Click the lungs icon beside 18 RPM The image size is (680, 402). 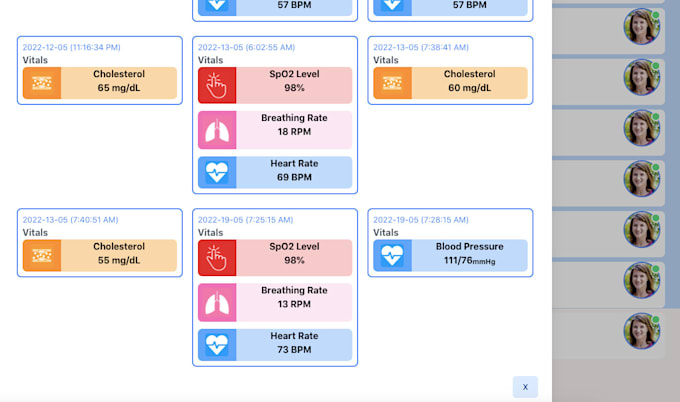click(x=217, y=127)
